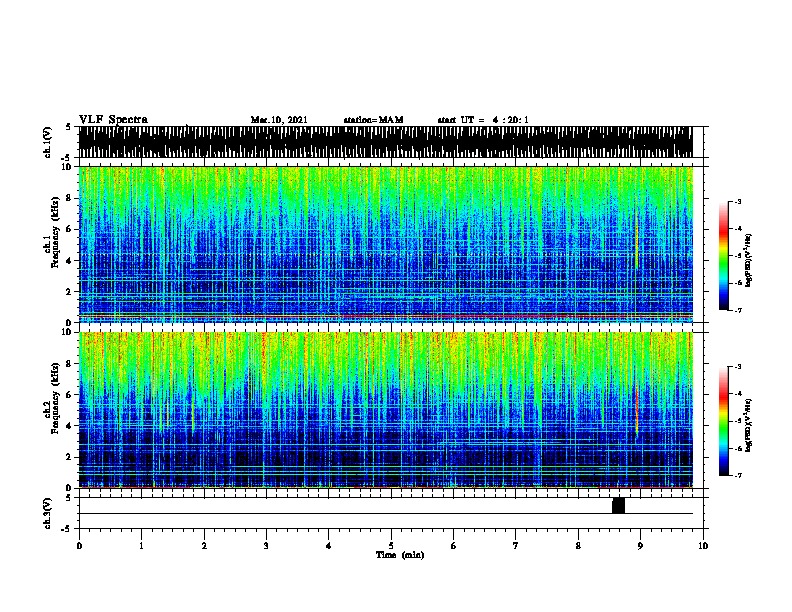Click the "VLF Spectra" plot title
The image size is (792, 612).
113,120
